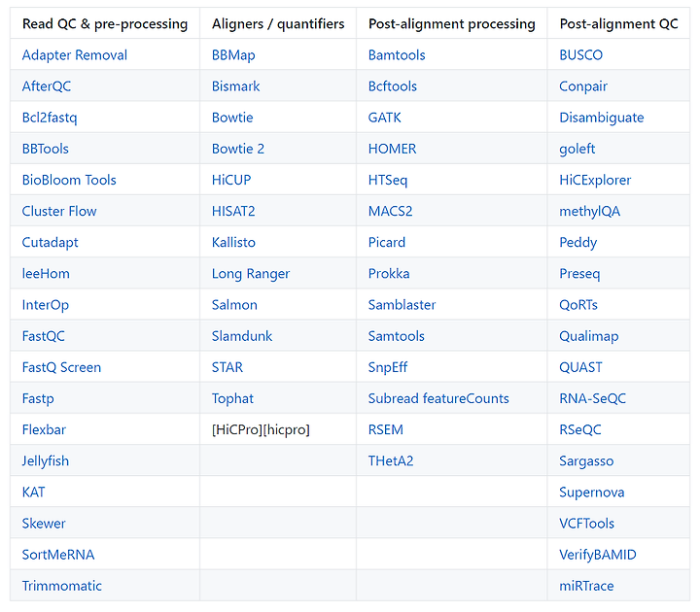The image size is (700, 612).
Task: Follow the Flexbar link
Action: 44,429
